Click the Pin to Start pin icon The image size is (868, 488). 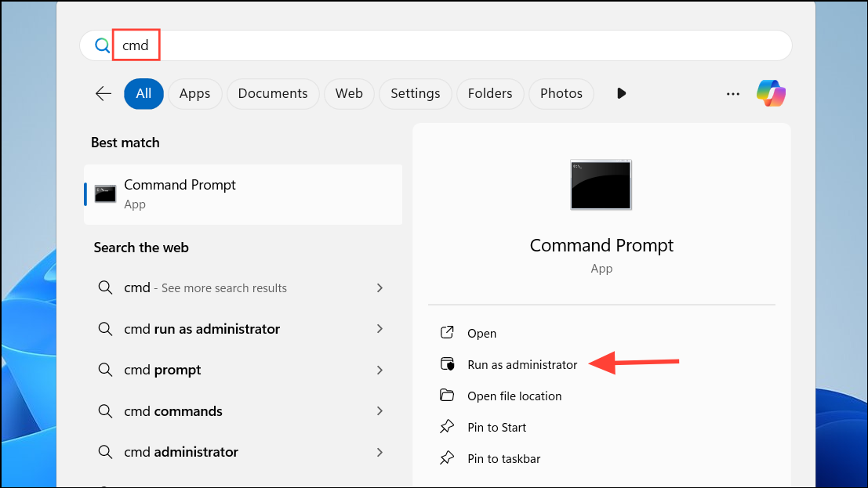[447, 427]
